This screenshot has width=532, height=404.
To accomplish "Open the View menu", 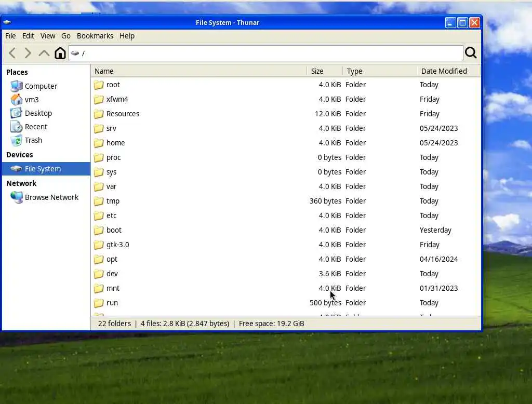I will [x=48, y=36].
